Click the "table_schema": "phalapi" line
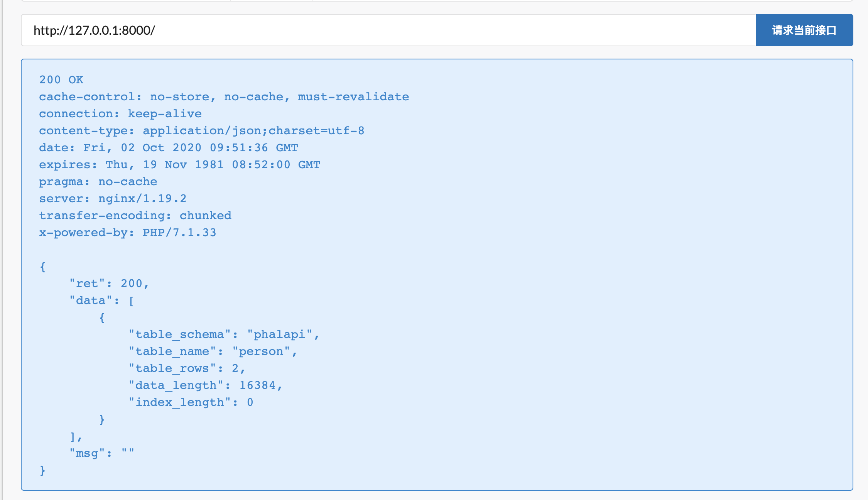This screenshot has width=868, height=500. pos(224,334)
